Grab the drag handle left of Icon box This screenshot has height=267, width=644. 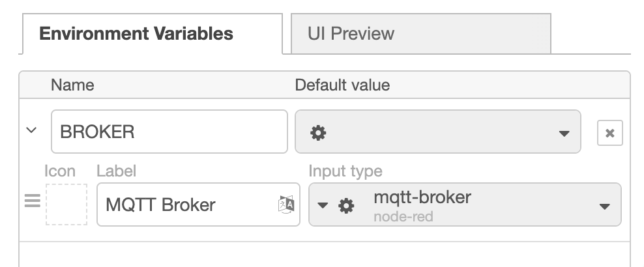(x=33, y=201)
